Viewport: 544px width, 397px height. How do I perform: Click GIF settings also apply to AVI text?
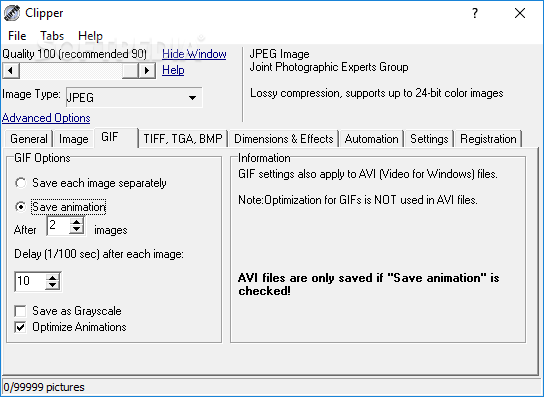pos(368,174)
